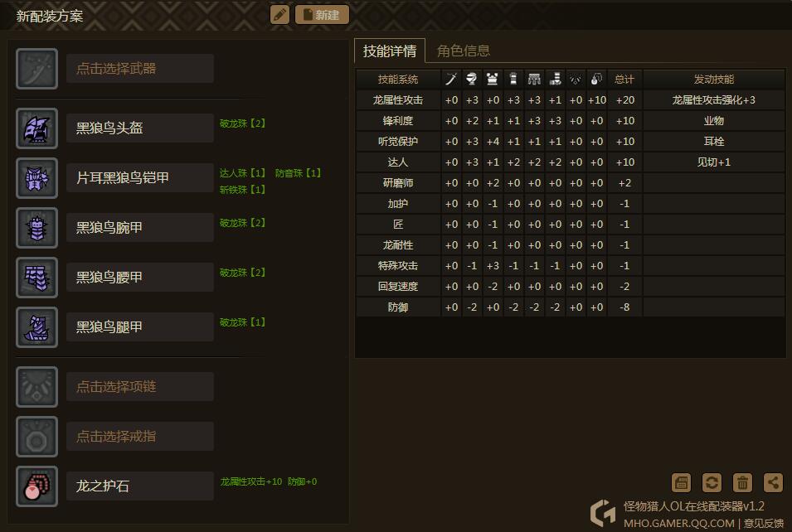This screenshot has width=792, height=532.
Task: Select the 点击选择戒指 field
Action: coord(140,436)
